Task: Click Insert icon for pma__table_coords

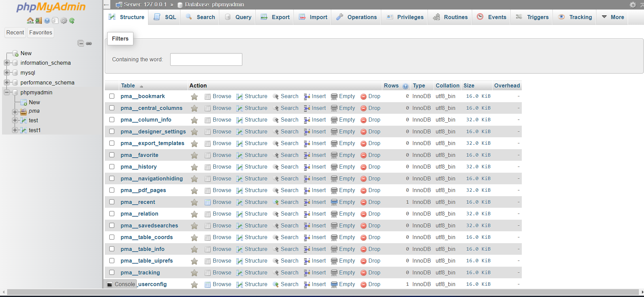Action: coord(307,237)
